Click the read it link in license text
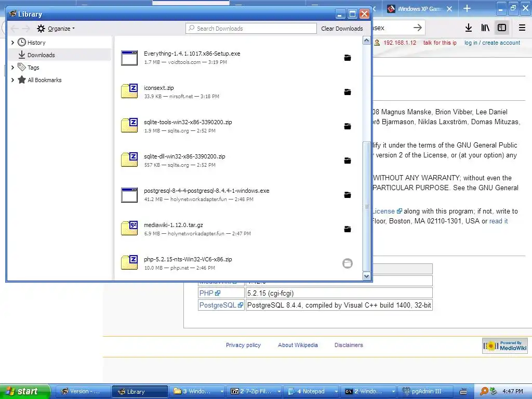Viewport: 532px width, 399px height. (498, 221)
